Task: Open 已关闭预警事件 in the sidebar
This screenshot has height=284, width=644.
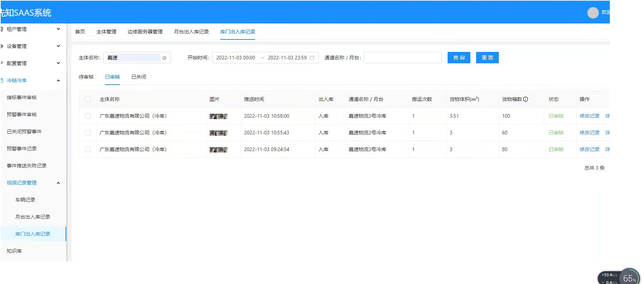Action: [24, 132]
